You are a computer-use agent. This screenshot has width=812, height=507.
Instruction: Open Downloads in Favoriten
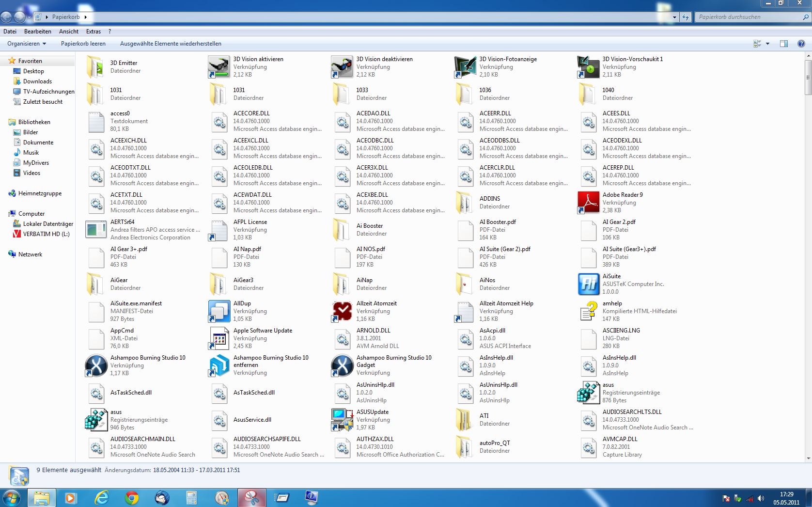coord(37,81)
